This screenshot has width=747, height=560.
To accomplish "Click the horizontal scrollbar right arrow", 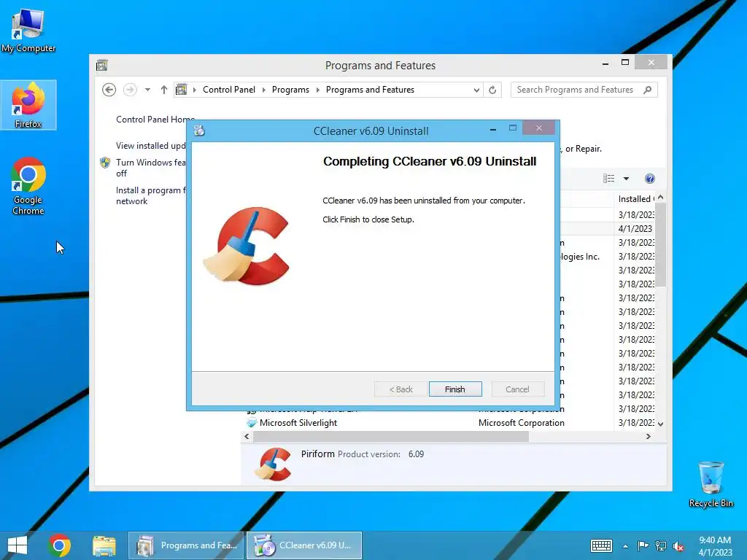I will coord(649,436).
